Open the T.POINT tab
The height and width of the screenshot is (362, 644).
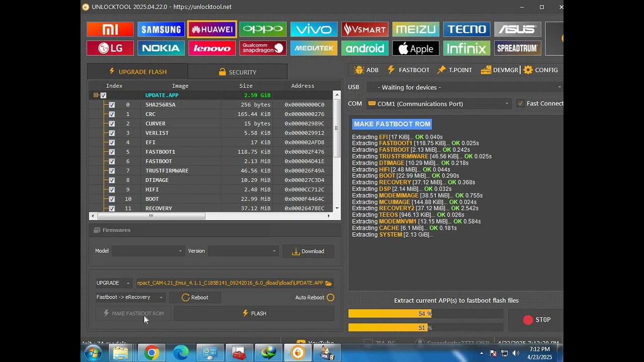pyautogui.click(x=454, y=70)
